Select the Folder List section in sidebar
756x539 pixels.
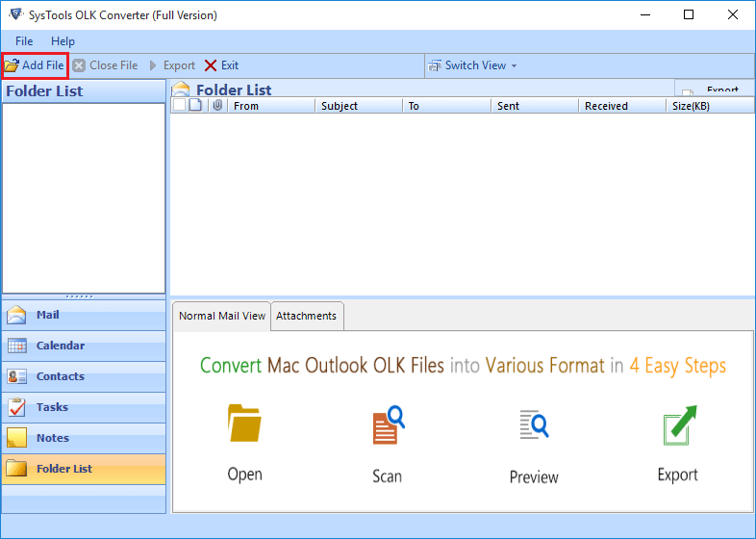tap(84, 469)
